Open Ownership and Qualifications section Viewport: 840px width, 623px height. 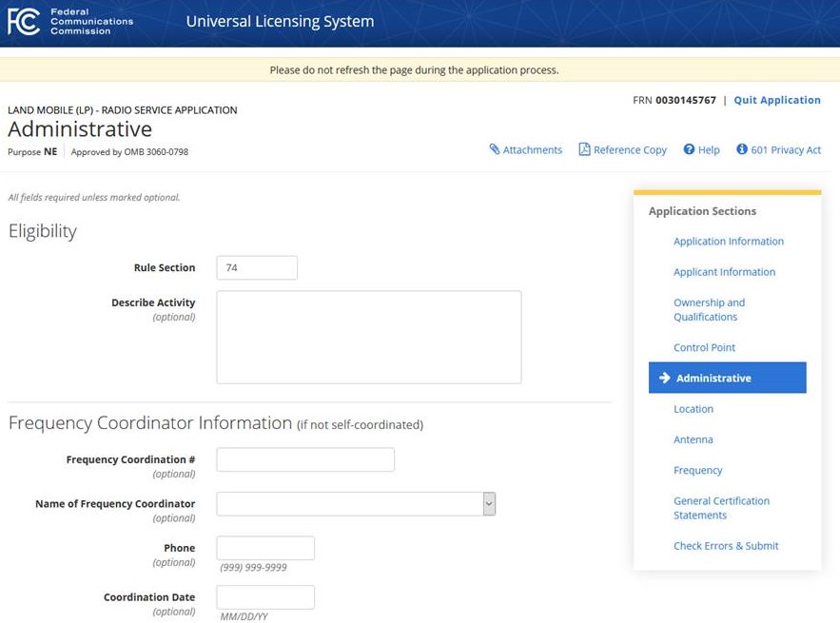coord(710,310)
